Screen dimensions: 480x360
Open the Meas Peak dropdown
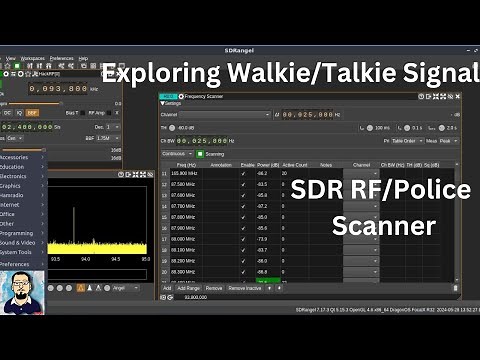tap(449, 141)
